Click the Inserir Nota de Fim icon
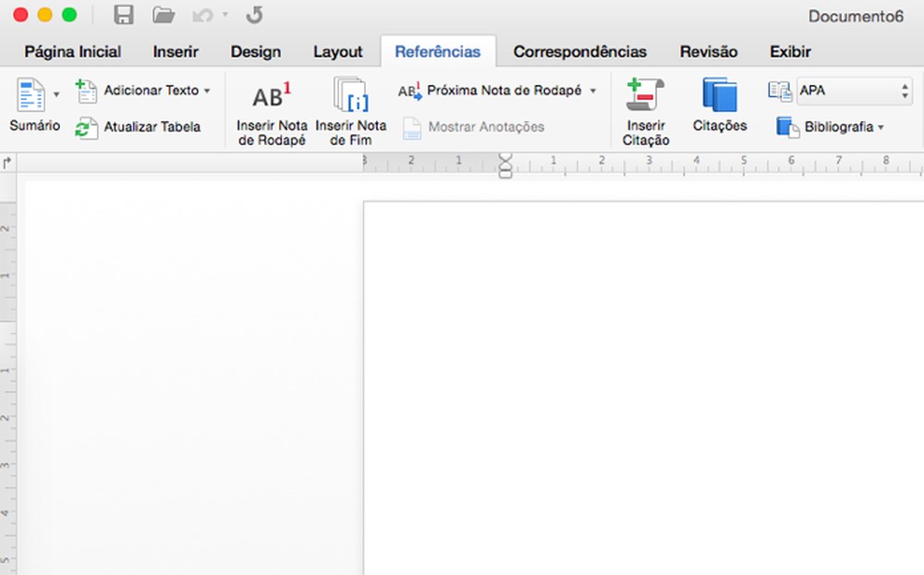 (x=351, y=94)
